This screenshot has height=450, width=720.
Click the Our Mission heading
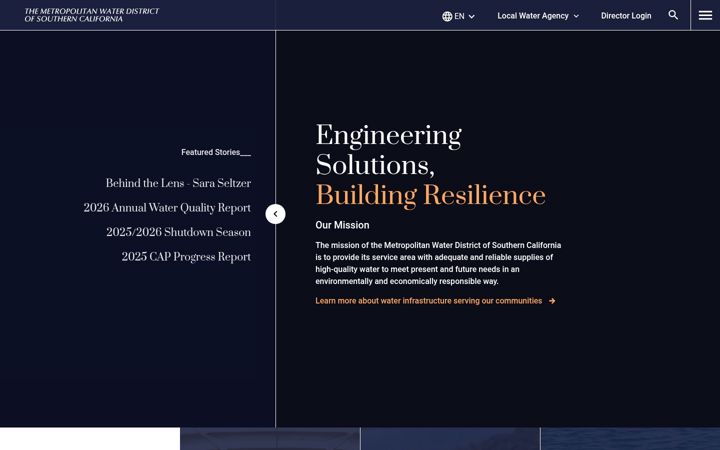point(342,225)
